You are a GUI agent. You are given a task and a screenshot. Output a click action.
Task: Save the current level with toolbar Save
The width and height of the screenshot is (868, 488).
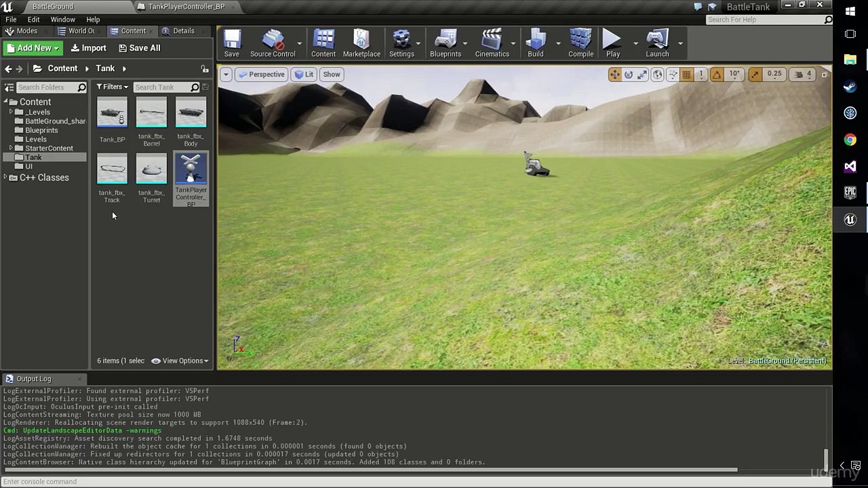pos(232,43)
